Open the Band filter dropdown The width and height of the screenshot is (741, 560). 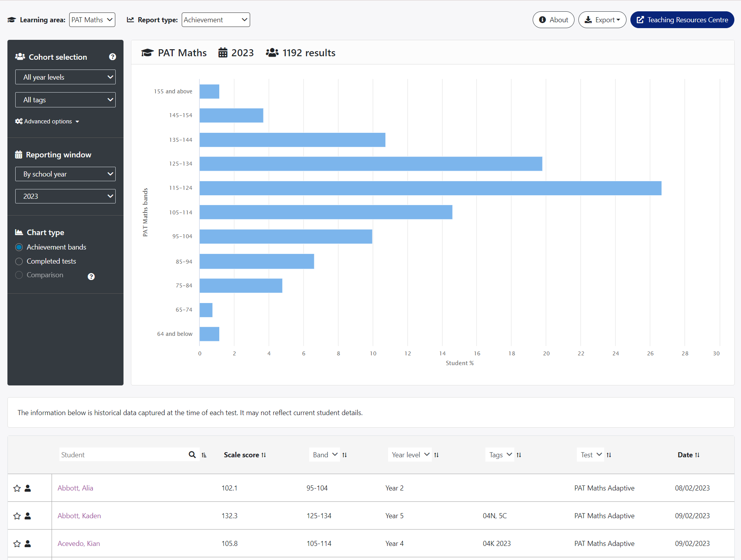(x=324, y=455)
